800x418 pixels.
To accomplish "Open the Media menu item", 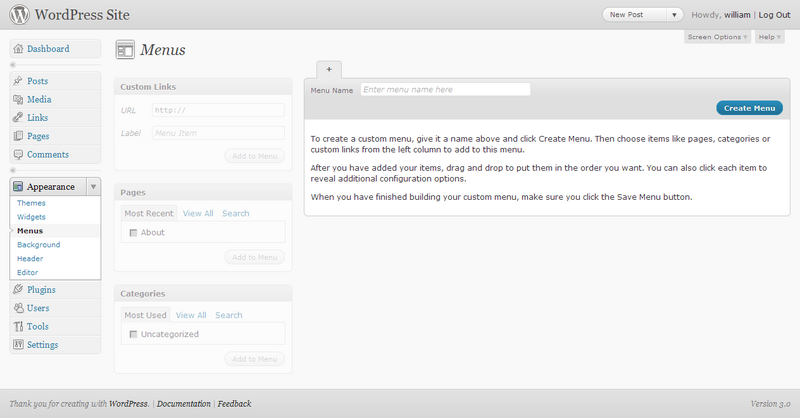I will (55, 99).
